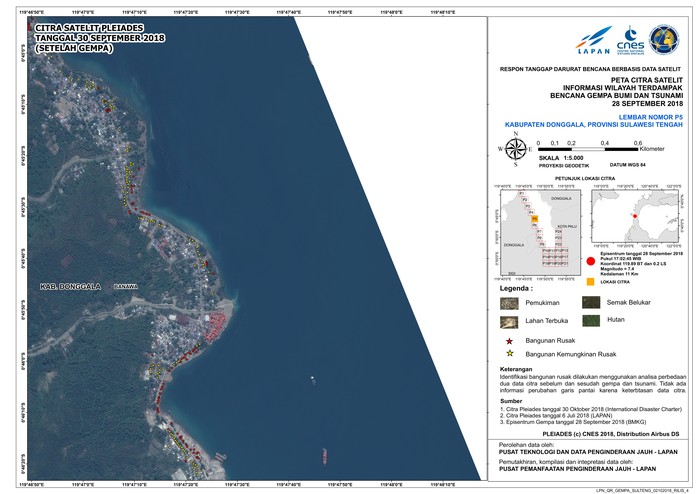Screen dimensions: 700x494
Task: Click the red star Bangunan Rusak symbol
Action: [508, 342]
